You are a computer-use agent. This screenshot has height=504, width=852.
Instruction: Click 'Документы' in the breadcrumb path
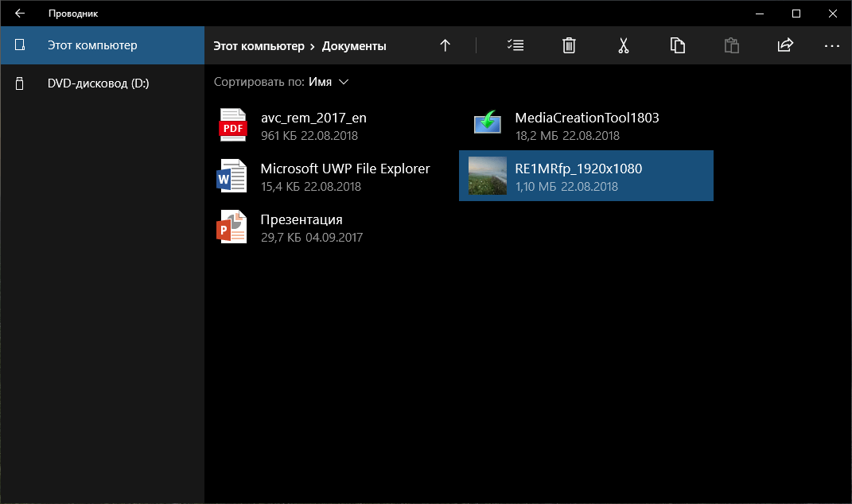click(353, 45)
